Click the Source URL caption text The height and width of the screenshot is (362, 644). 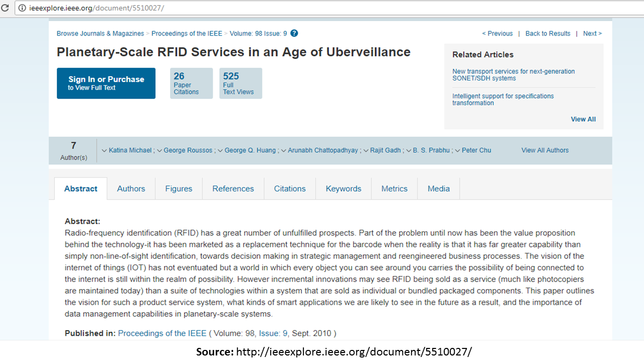334,351
